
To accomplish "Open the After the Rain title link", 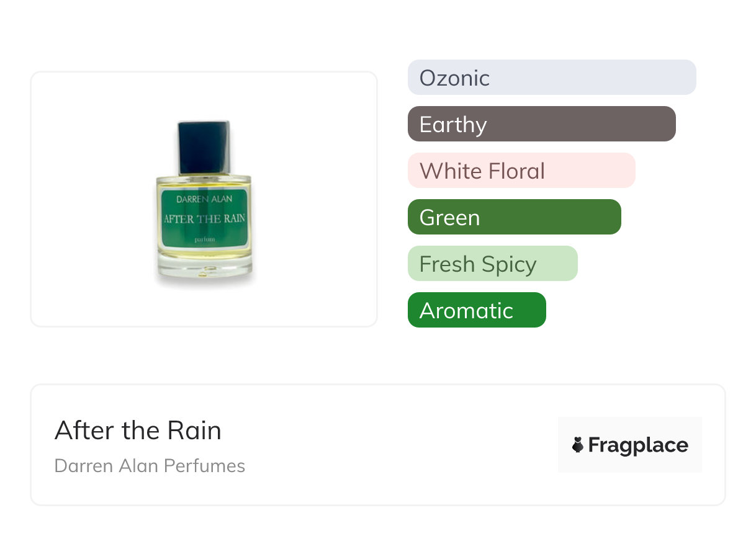I will click(138, 431).
